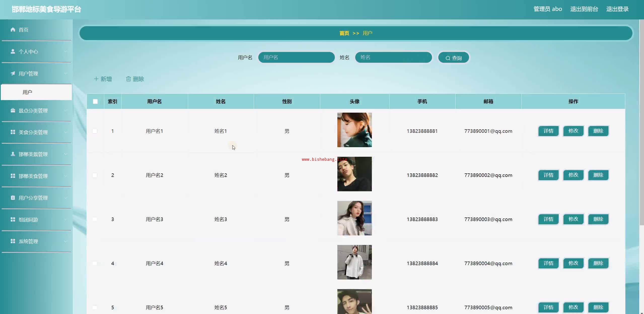The height and width of the screenshot is (314, 644).
Task: Click the person icon for 个人中心
Action: 13,51
